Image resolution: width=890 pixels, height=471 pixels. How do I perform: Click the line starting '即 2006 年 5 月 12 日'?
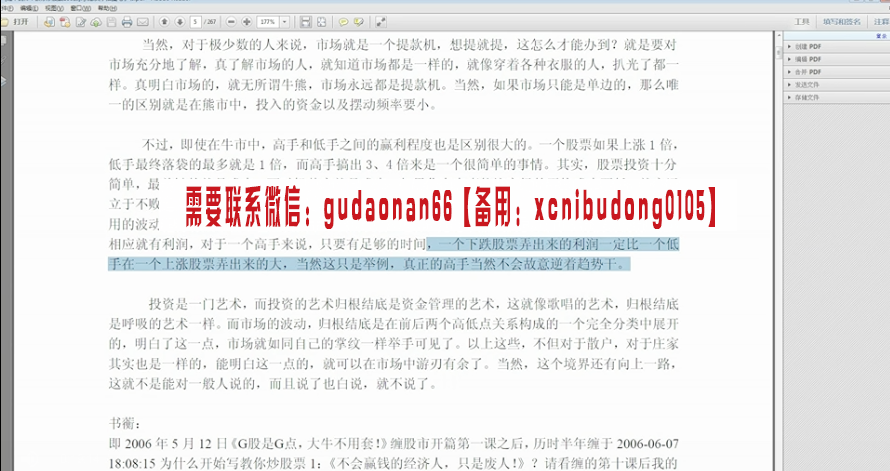(x=393, y=444)
